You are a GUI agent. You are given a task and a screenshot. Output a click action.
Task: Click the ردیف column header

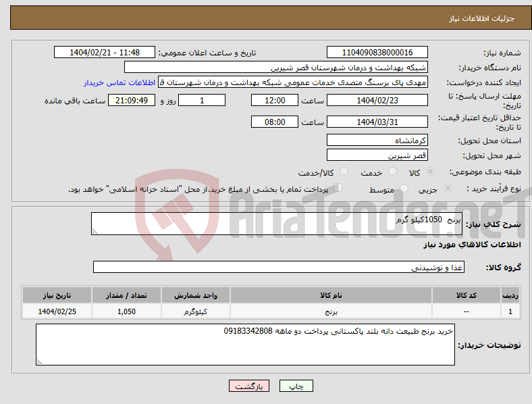pos(510,295)
